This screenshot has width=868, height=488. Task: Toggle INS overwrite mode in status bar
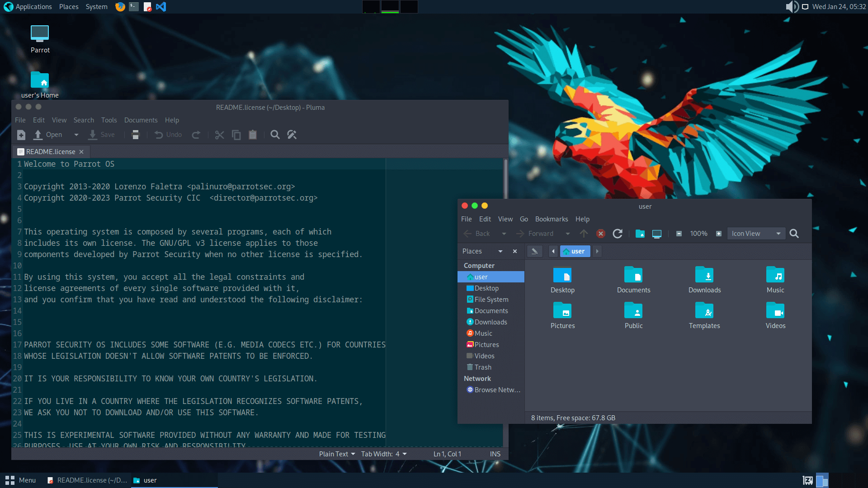click(495, 454)
